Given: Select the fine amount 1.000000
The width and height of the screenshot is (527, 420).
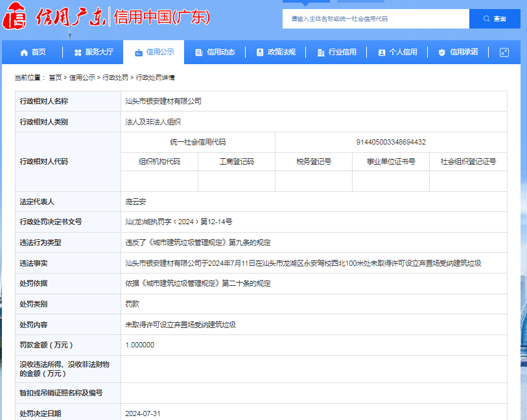Looking at the screenshot, I should (140, 345).
